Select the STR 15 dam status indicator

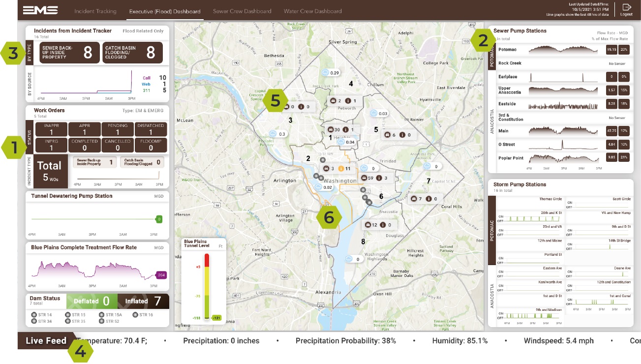click(67, 315)
